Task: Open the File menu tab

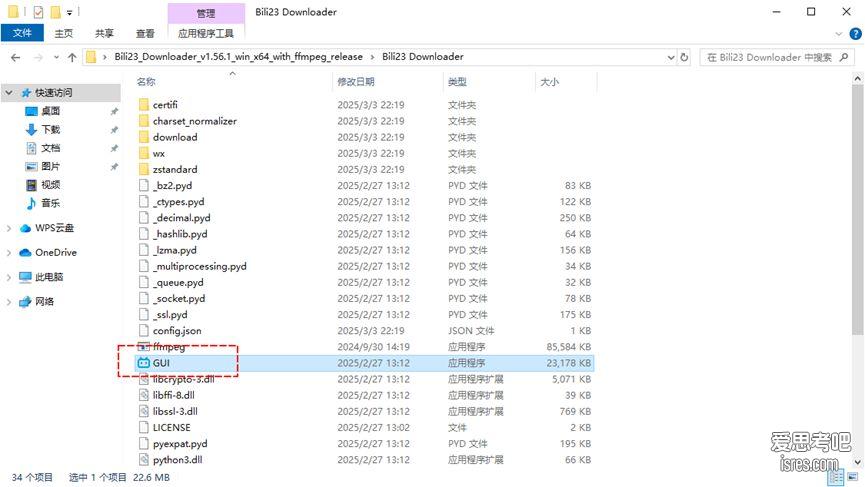Action: point(22,33)
